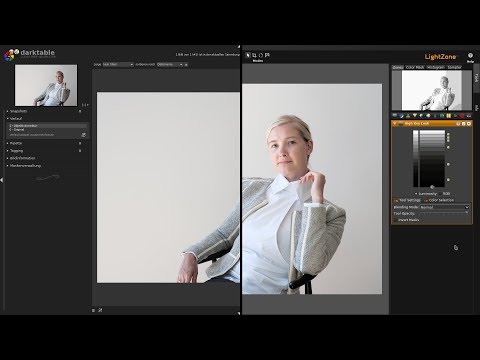Toggle the middle zone lock point in ZoneMapper
Screen dimensions: 480x360
[x=448, y=164]
